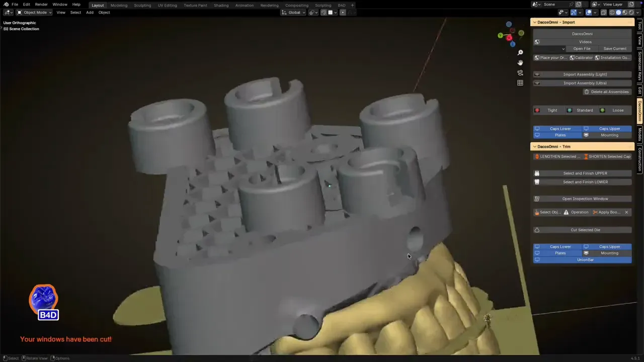Image resolution: width=644 pixels, height=362 pixels.
Task: Toggle camera view icon in viewport
Action: click(x=520, y=72)
